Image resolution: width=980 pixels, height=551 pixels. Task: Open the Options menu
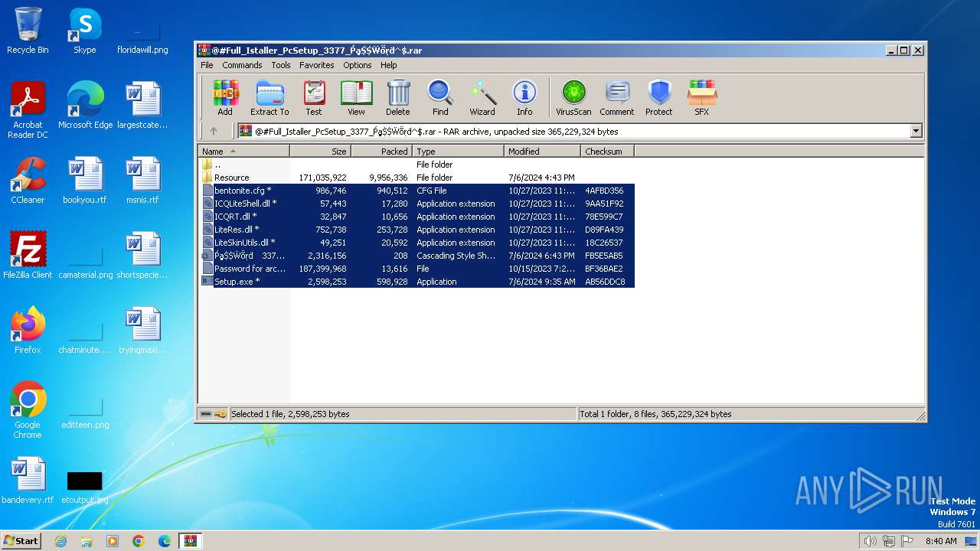tap(357, 65)
